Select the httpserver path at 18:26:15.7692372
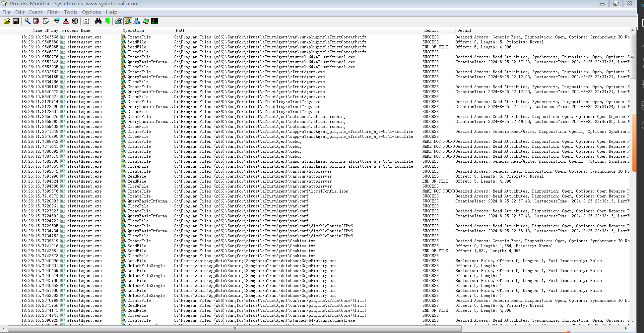Screen dimensions: 644x333 point(253,171)
